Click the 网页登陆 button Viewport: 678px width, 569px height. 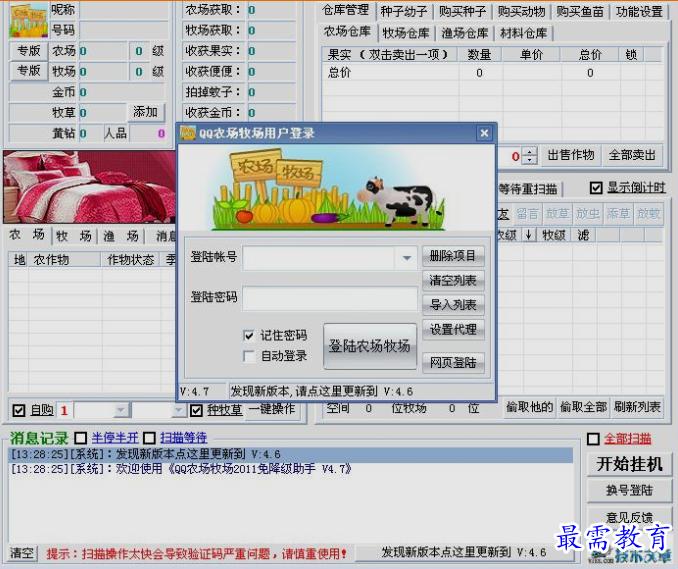click(x=453, y=362)
